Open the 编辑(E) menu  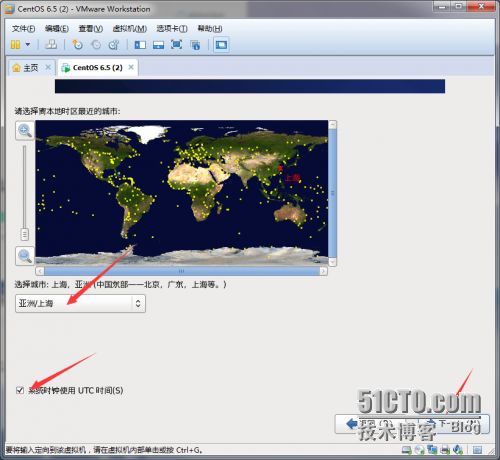(x=57, y=29)
